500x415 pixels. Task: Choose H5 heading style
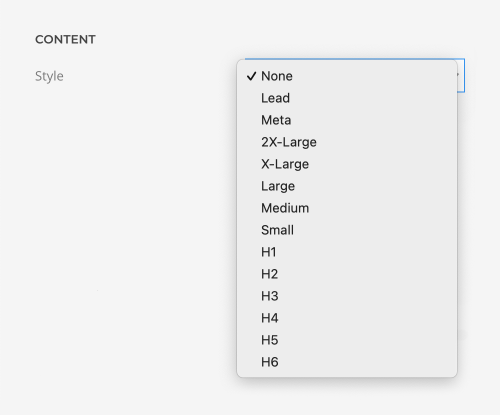pos(347,340)
